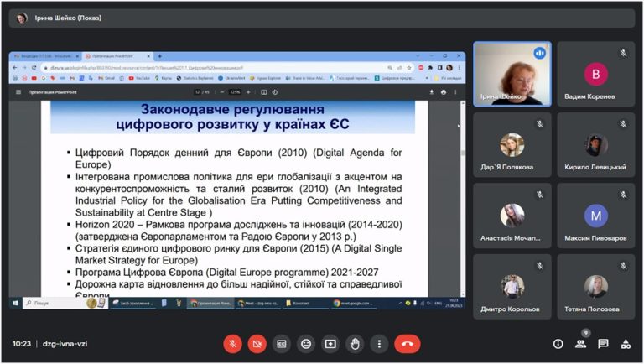Show the participants people panel
Screen dimensions: 644x364
581,344
